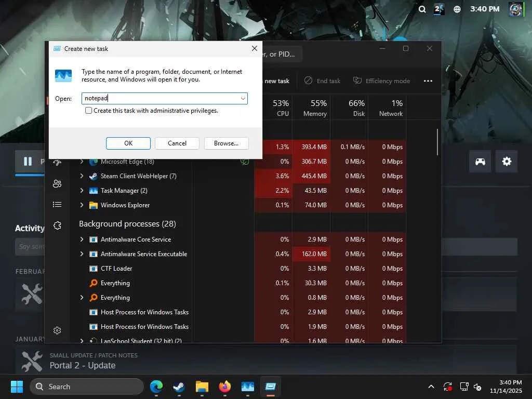
Task: Click the Task Manager process icon
Action: [x=94, y=191]
